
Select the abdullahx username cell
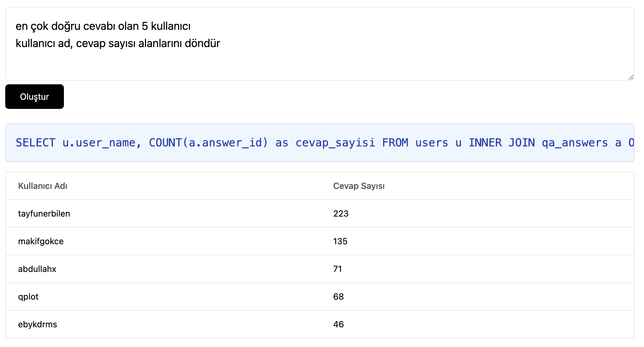pos(37,269)
